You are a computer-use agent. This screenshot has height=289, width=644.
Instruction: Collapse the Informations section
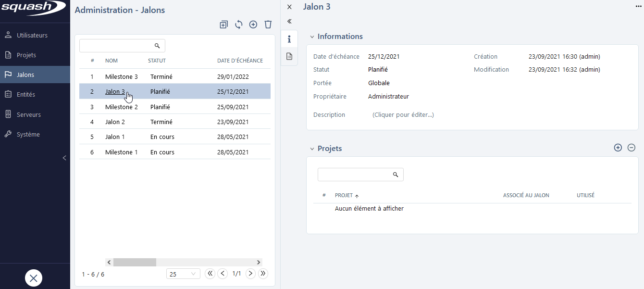click(312, 36)
